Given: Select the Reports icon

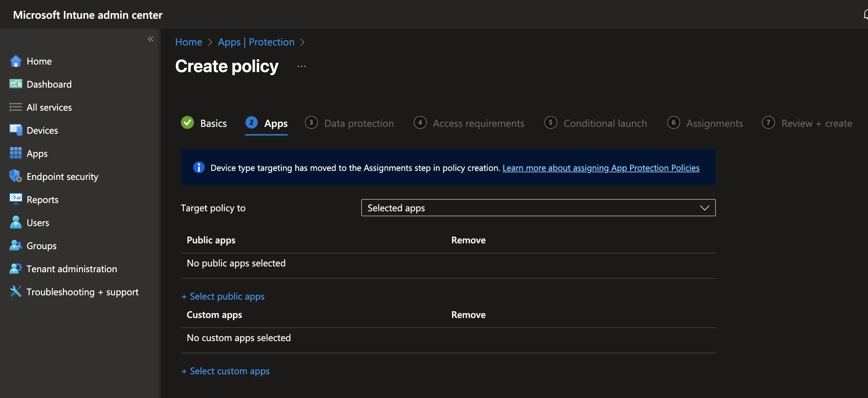Looking at the screenshot, I should (16, 199).
